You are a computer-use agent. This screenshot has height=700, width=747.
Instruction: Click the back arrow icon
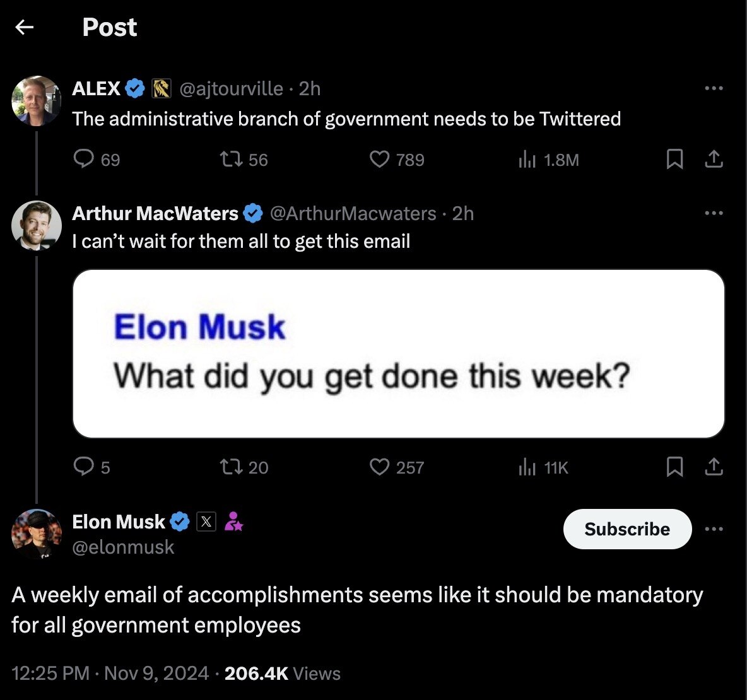(24, 27)
